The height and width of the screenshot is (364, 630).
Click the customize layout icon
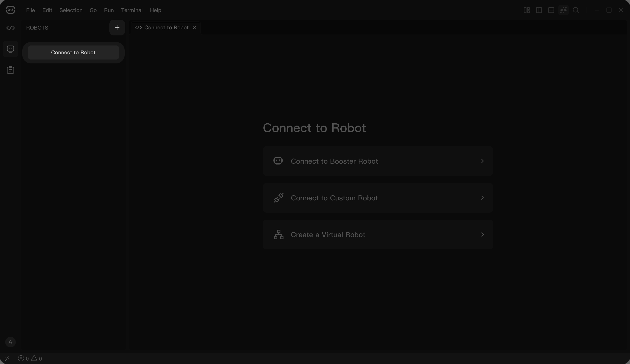pos(527,10)
